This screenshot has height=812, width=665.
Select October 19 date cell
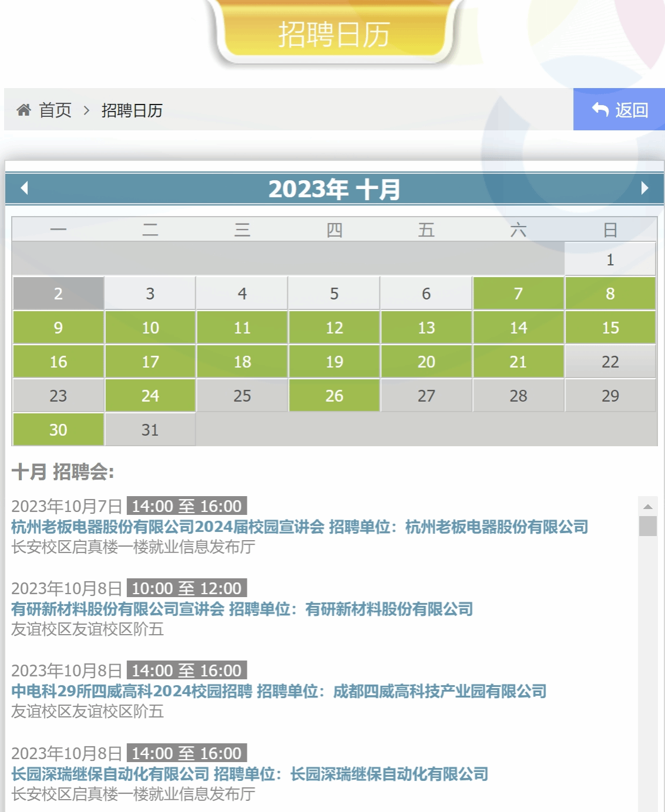point(334,362)
